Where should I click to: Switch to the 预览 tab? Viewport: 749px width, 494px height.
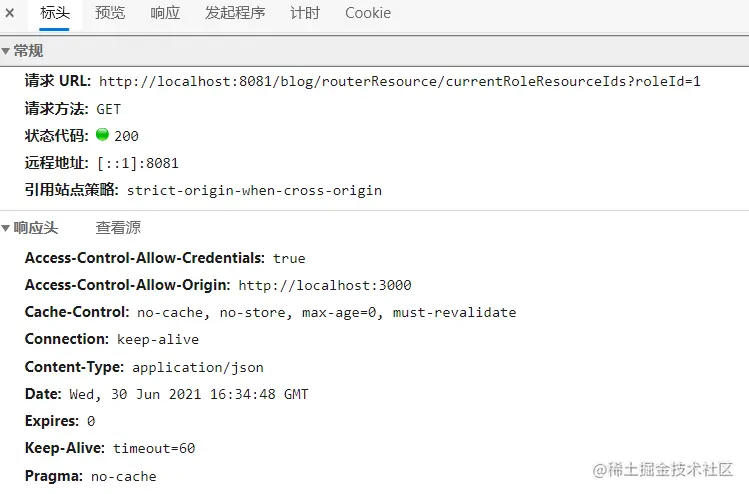click(110, 13)
